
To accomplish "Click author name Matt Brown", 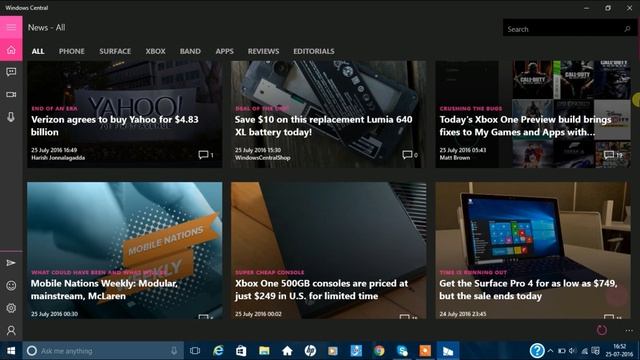I will click(x=455, y=158).
